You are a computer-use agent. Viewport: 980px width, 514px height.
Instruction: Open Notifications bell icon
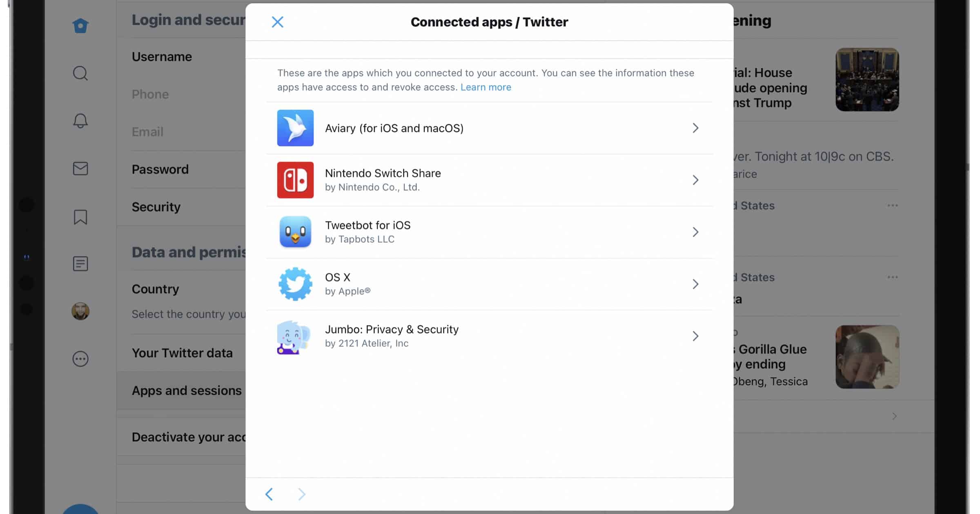pyautogui.click(x=80, y=121)
